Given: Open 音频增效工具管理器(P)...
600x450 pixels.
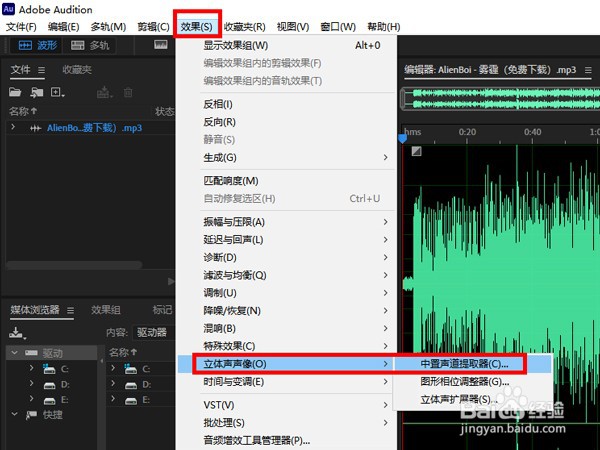Looking at the screenshot, I should [x=286, y=440].
